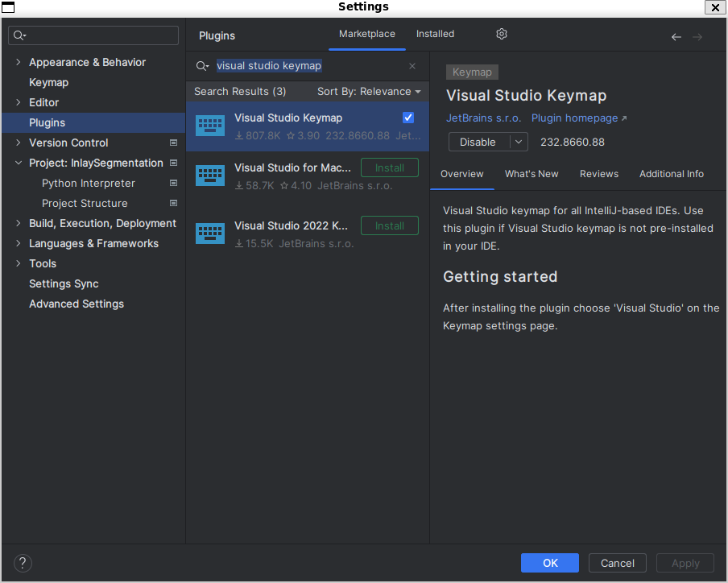728x583 pixels.
Task: Click the Project Structure project-level marker icon
Action: [174, 203]
